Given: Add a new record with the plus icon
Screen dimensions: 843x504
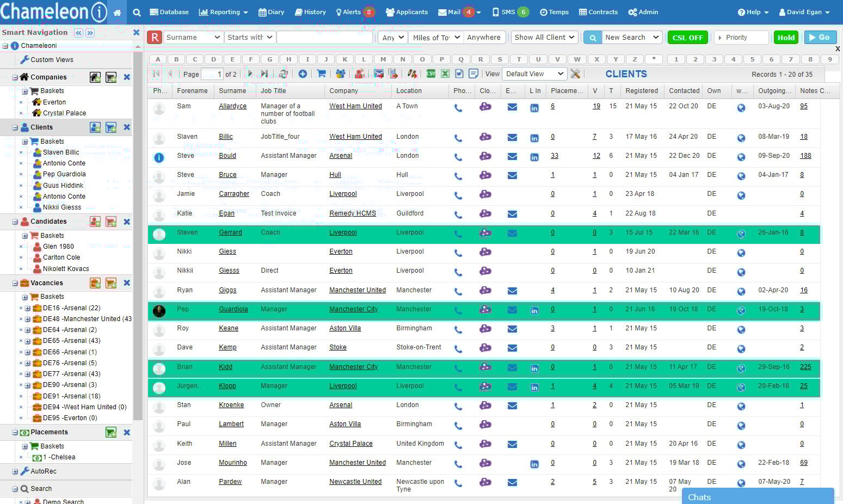Looking at the screenshot, I should [303, 73].
